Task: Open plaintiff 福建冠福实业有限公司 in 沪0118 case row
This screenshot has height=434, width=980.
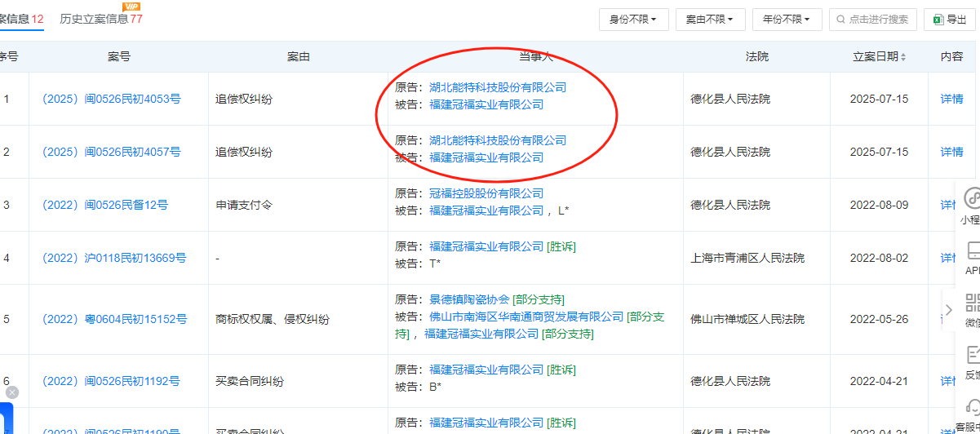Action: 486,246
